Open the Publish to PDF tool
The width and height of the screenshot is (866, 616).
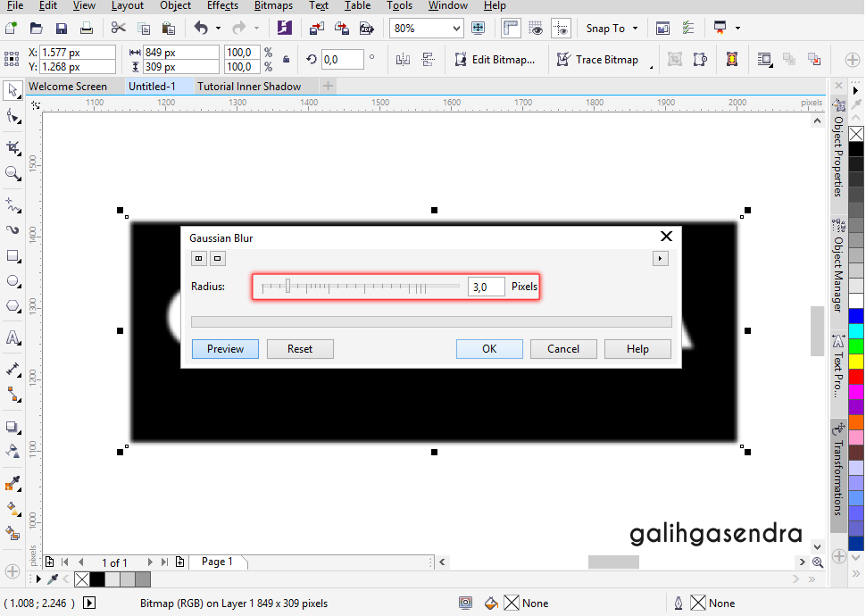(367, 28)
